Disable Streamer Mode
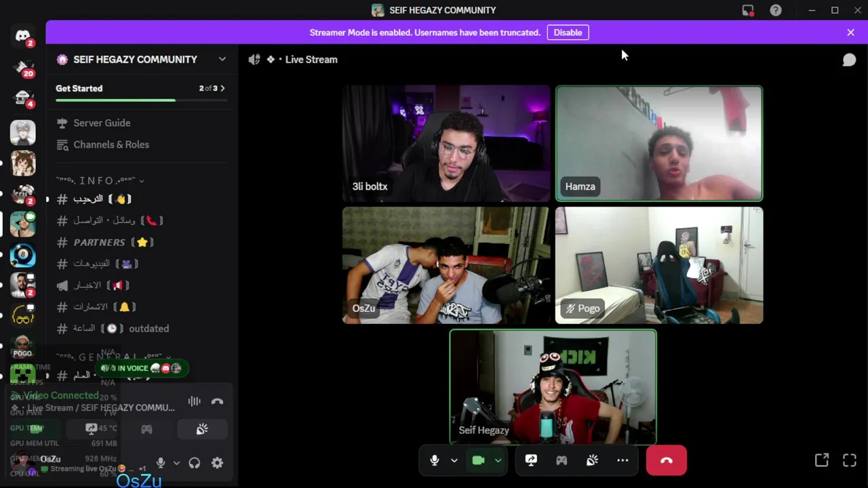Screen dimensions: 868x488 pos(568,33)
